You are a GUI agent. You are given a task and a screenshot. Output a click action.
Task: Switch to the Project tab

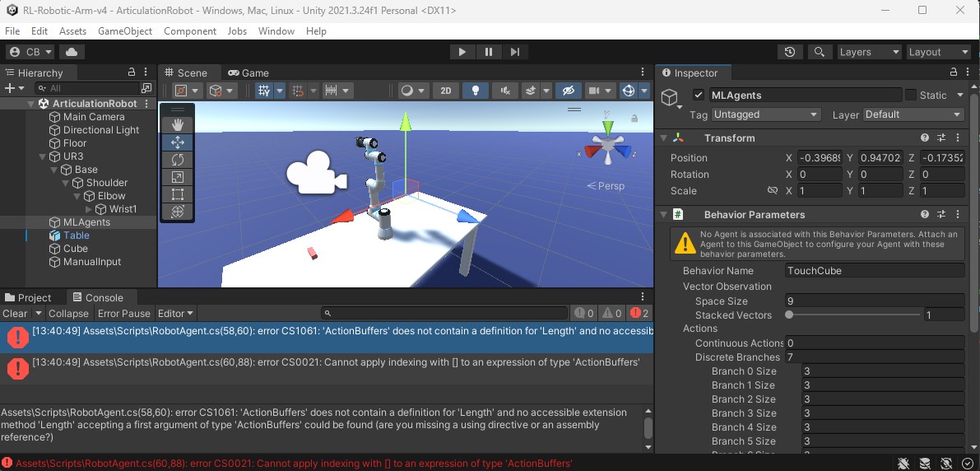coord(28,298)
